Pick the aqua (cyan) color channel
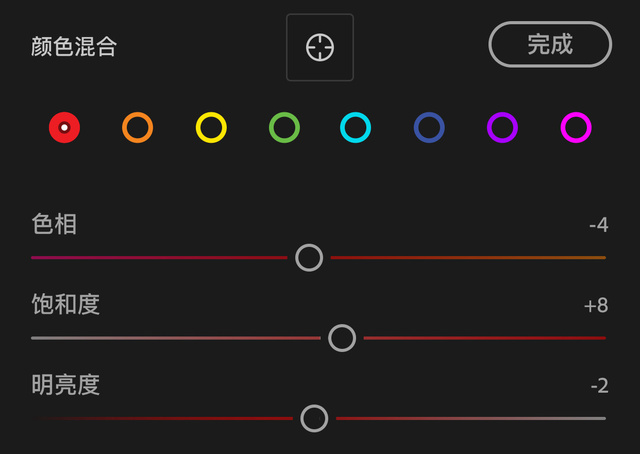Viewport: 640px width, 454px height. tap(356, 128)
